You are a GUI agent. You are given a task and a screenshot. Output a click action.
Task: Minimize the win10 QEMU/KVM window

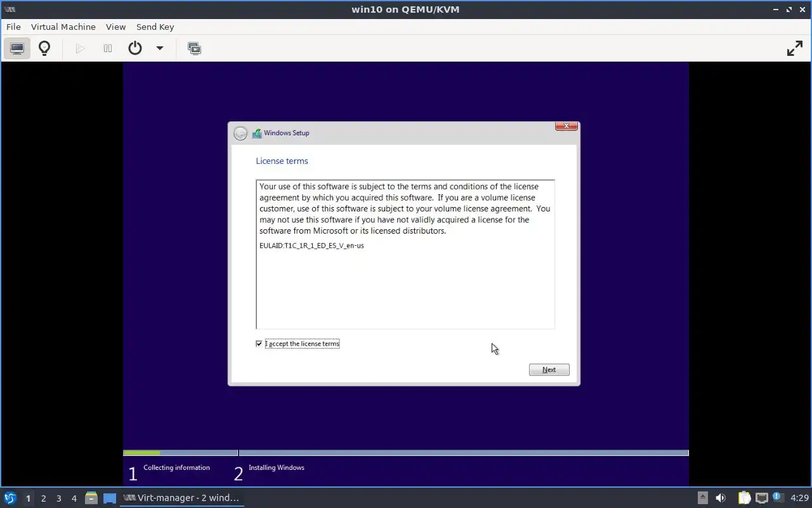click(x=776, y=10)
